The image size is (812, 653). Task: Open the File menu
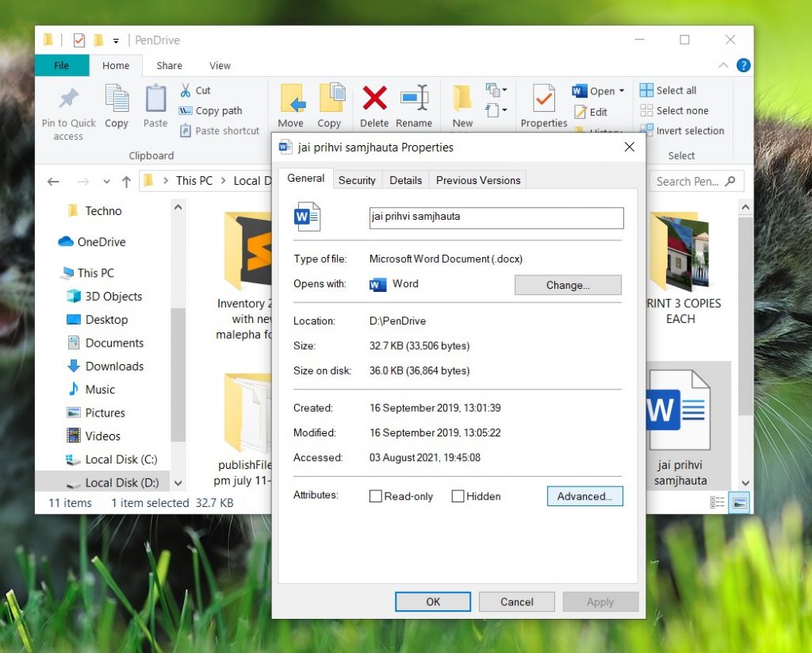62,65
